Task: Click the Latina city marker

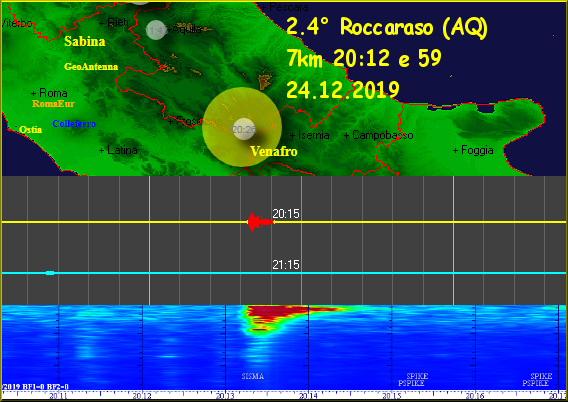Action: coord(118,150)
